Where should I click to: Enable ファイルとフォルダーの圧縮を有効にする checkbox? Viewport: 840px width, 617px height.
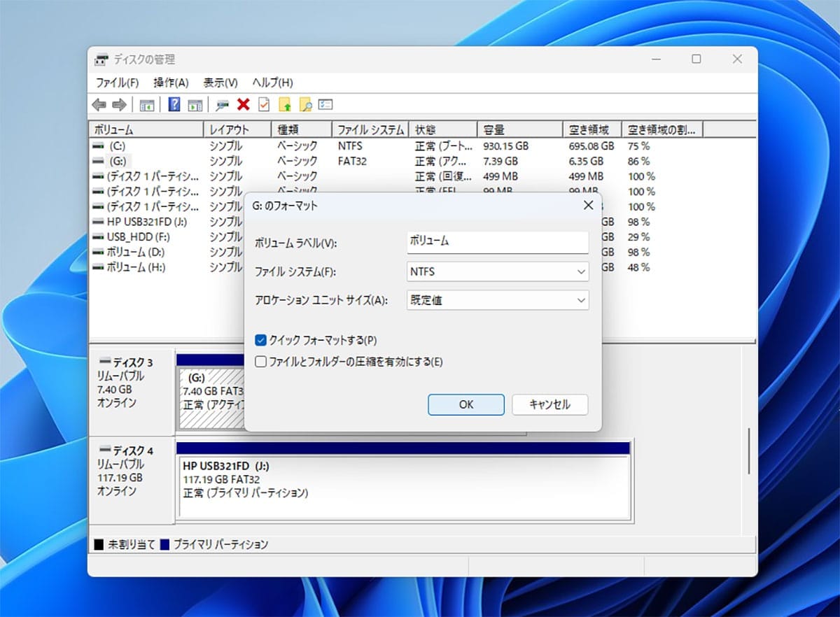[260, 361]
